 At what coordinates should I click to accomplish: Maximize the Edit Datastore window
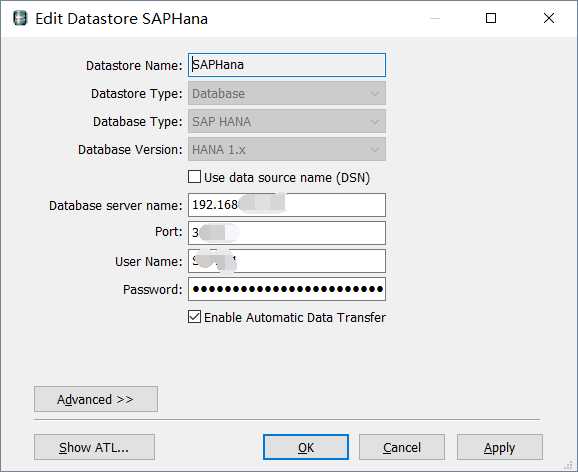(491, 18)
